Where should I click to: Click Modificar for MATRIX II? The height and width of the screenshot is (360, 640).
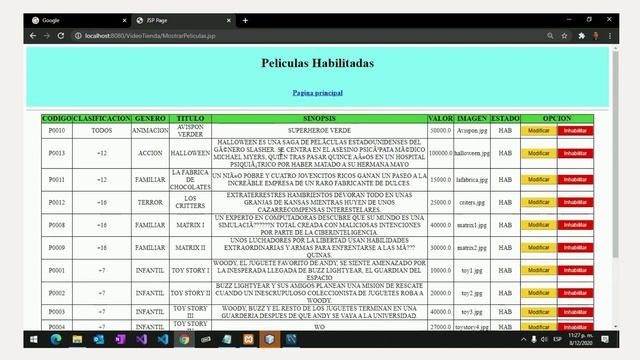(538, 248)
